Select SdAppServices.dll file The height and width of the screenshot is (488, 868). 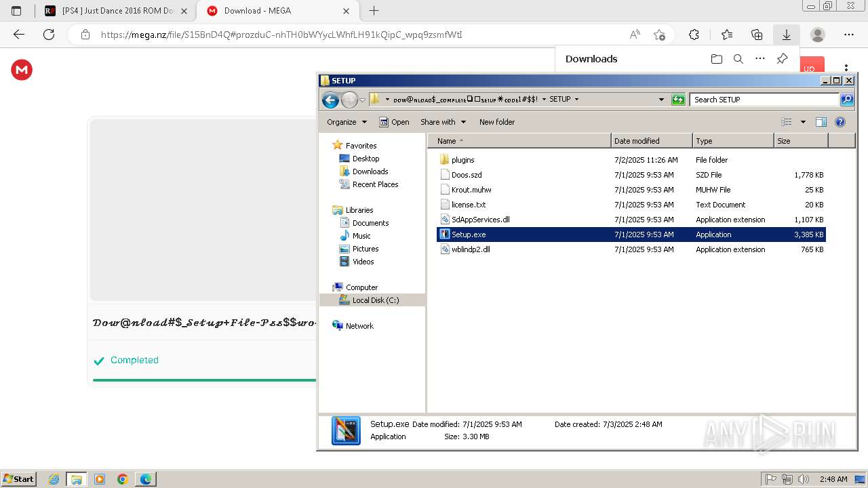631,220
